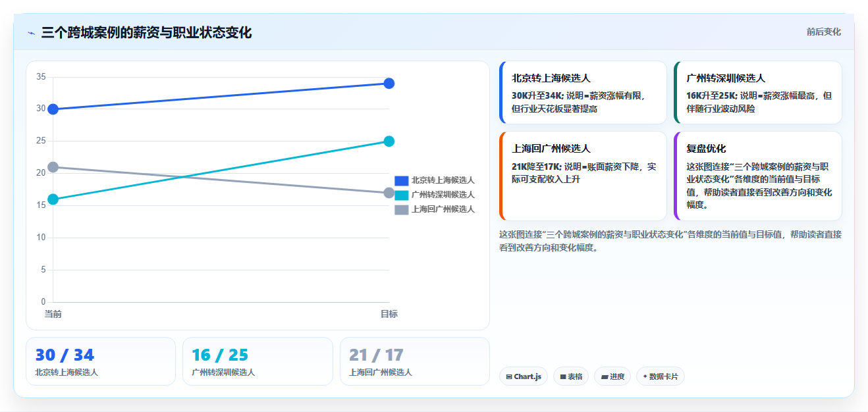Toggle the gray 上海回广州候选人 legend swatch
Image resolution: width=868 pixels, height=412 pixels.
click(401, 209)
